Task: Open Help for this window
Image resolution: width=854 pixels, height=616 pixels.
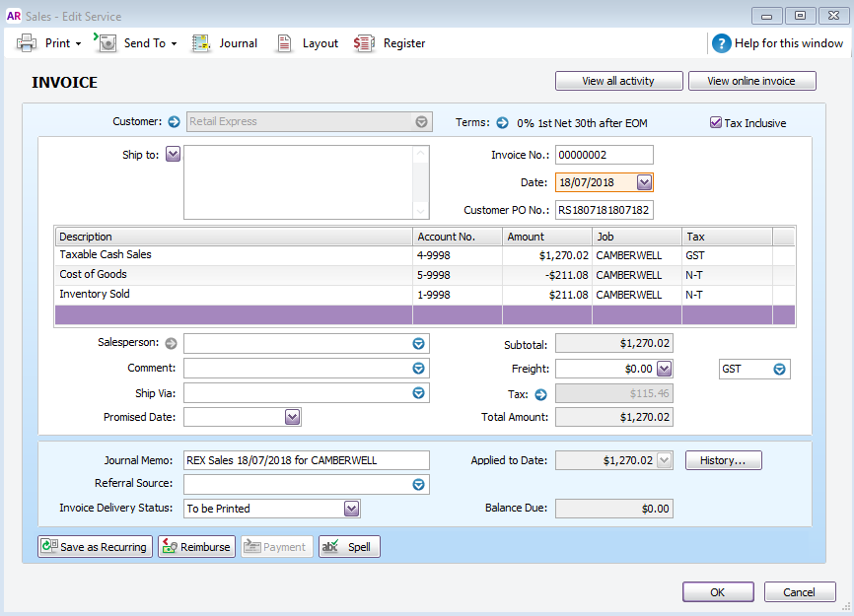Action: 778,43
